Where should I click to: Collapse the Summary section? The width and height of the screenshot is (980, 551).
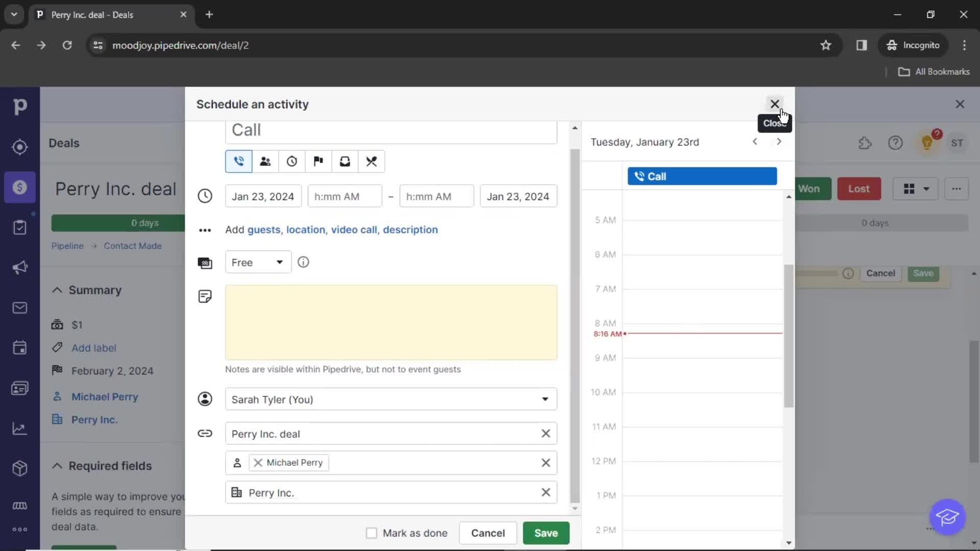coord(57,290)
